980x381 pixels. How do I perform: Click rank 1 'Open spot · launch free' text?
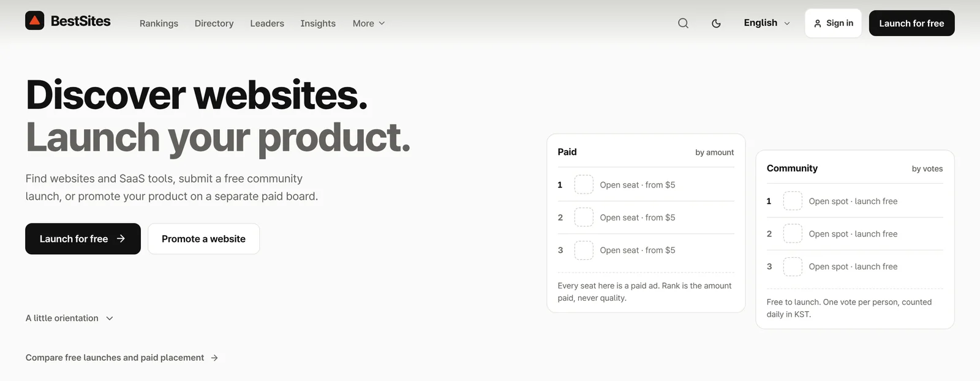coord(853,201)
